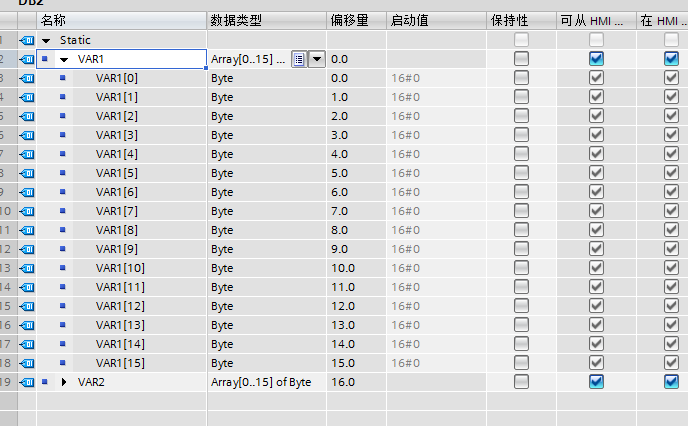This screenshot has width=688, height=426.
Task: Select row number 10 header
Action: click(x=8, y=211)
